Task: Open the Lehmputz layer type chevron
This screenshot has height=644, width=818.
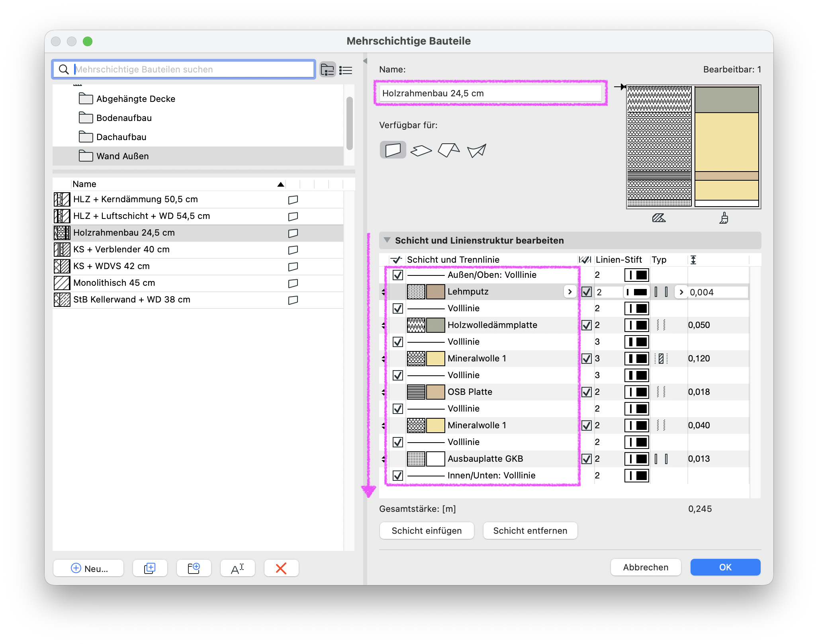Action: 681,292
